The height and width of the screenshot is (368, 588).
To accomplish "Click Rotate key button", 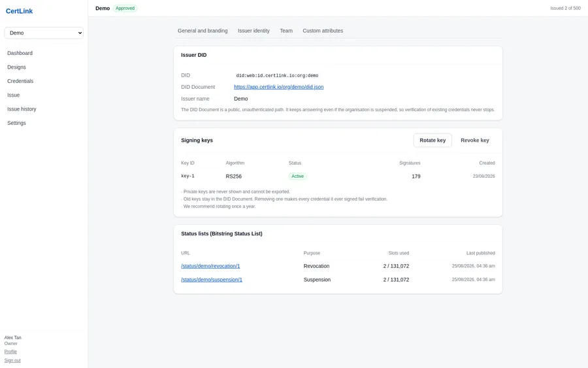I will coord(433,141).
